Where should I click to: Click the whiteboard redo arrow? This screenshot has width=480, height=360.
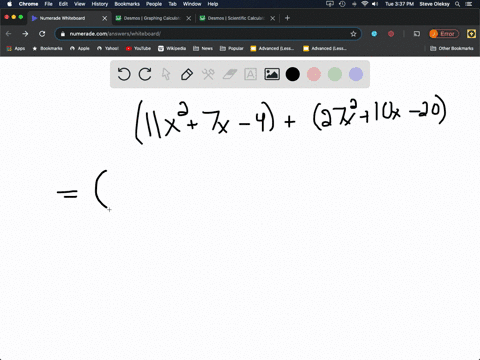145,74
